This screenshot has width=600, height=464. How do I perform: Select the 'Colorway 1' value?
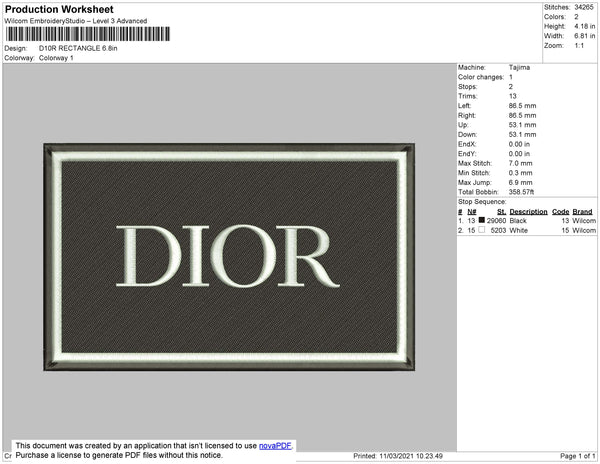coord(56,58)
